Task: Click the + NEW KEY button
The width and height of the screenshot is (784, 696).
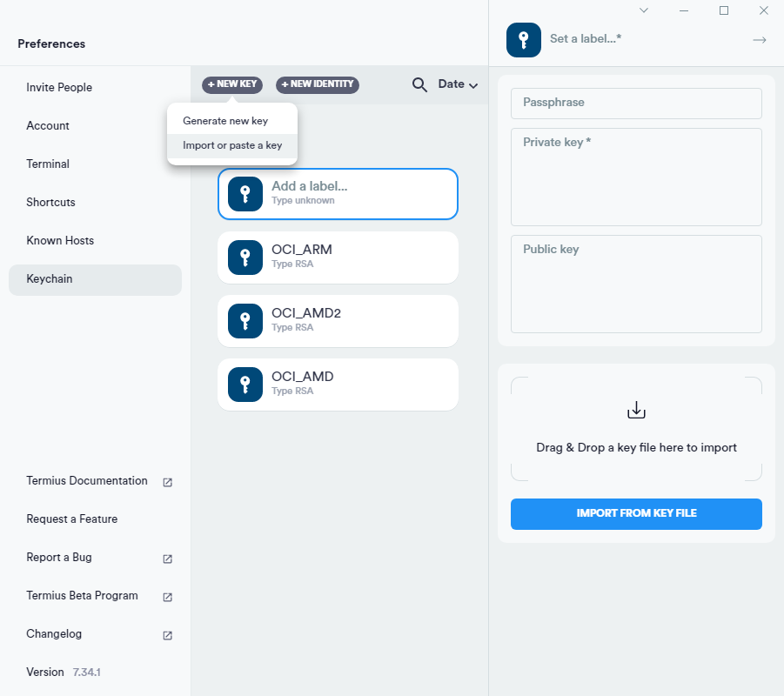Action: tap(232, 84)
